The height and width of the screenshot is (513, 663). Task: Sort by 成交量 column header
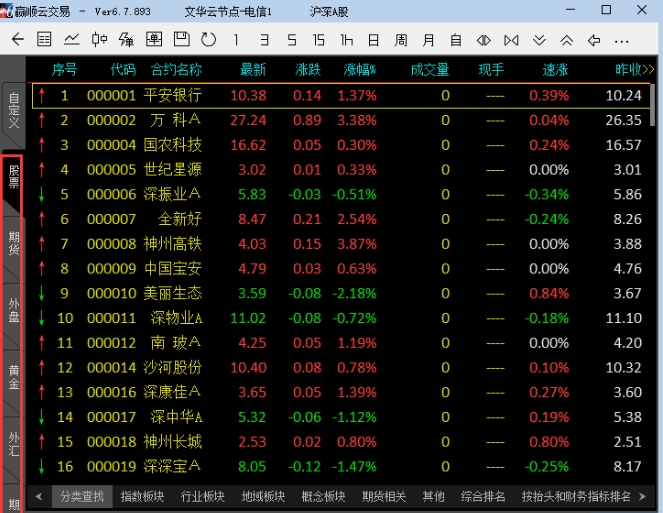(430, 69)
